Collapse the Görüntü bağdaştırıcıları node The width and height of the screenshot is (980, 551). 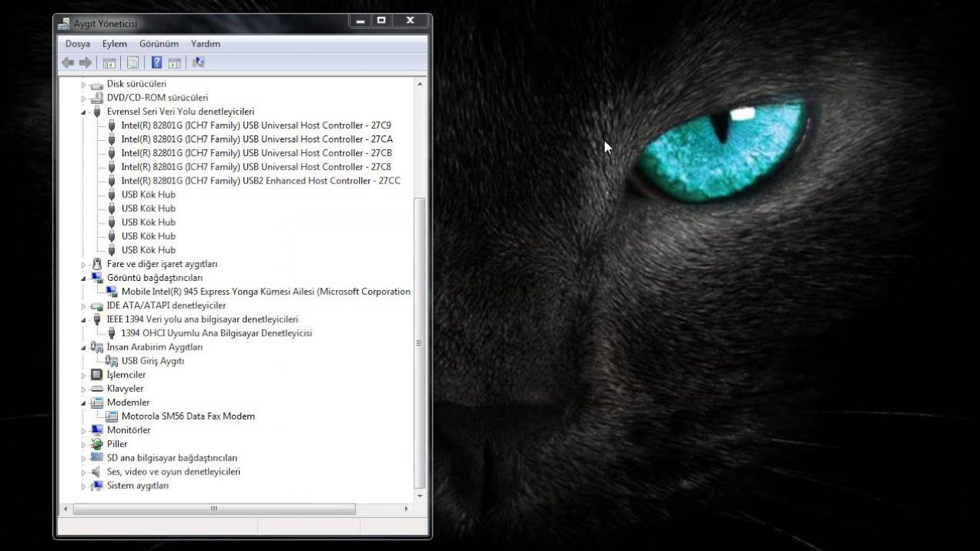click(x=84, y=278)
